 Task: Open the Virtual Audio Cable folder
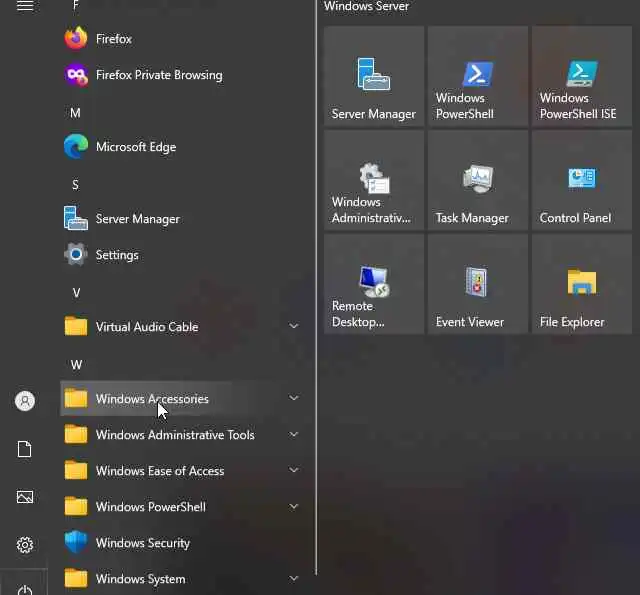[x=180, y=327]
